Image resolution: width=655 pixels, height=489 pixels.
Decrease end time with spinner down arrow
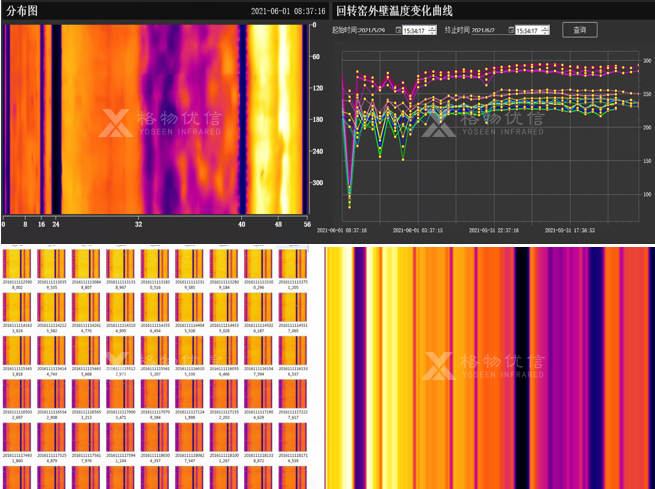(x=545, y=33)
